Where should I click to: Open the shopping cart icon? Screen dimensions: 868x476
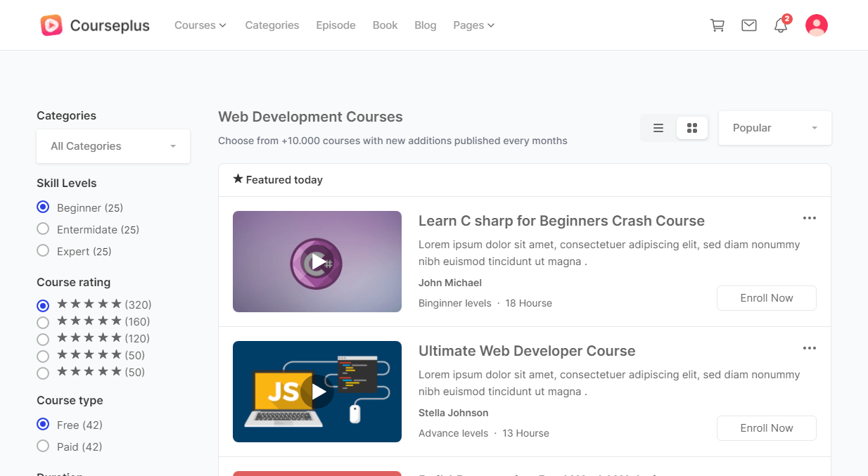click(717, 25)
